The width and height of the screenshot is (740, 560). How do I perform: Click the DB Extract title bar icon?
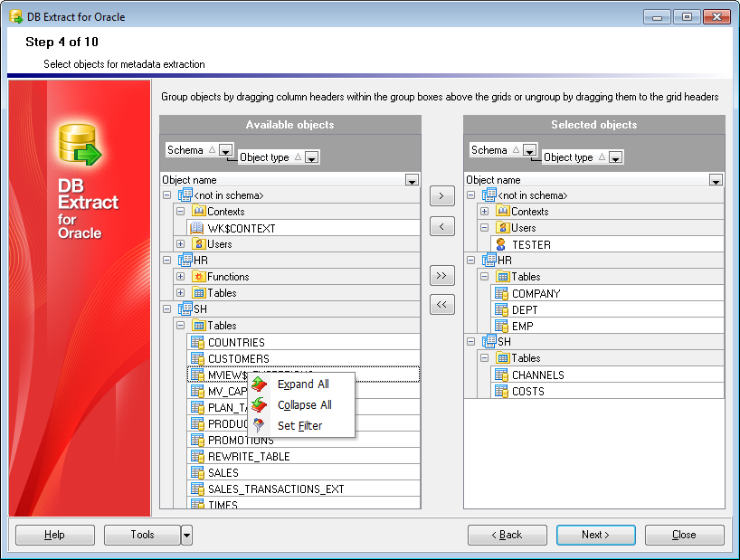pyautogui.click(x=16, y=16)
